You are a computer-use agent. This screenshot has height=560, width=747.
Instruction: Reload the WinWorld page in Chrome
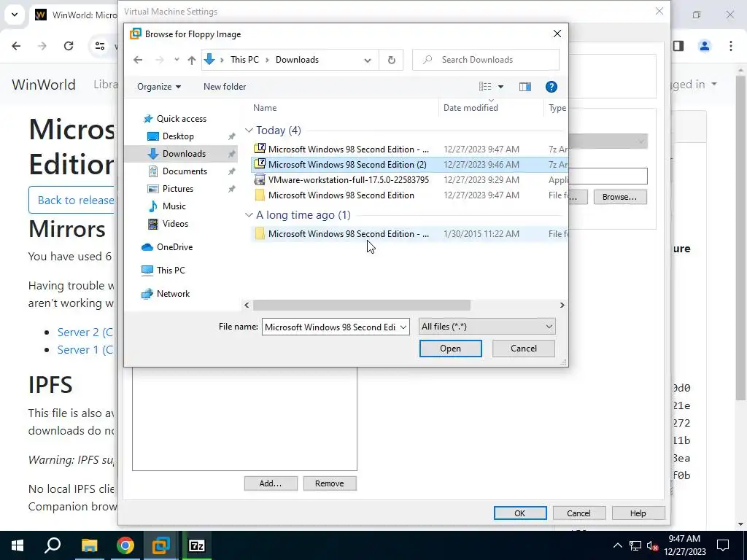[x=69, y=46]
